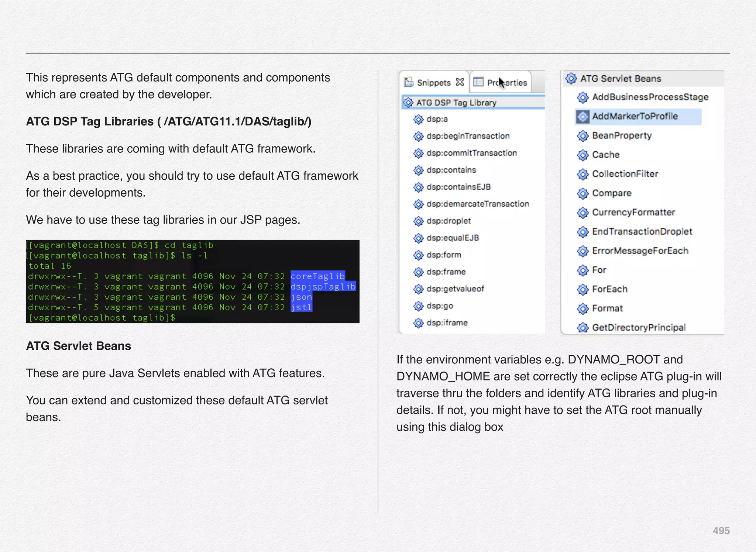Pick the dsp:equalEJB snippet
This screenshot has height=552, width=756.
pos(453,238)
